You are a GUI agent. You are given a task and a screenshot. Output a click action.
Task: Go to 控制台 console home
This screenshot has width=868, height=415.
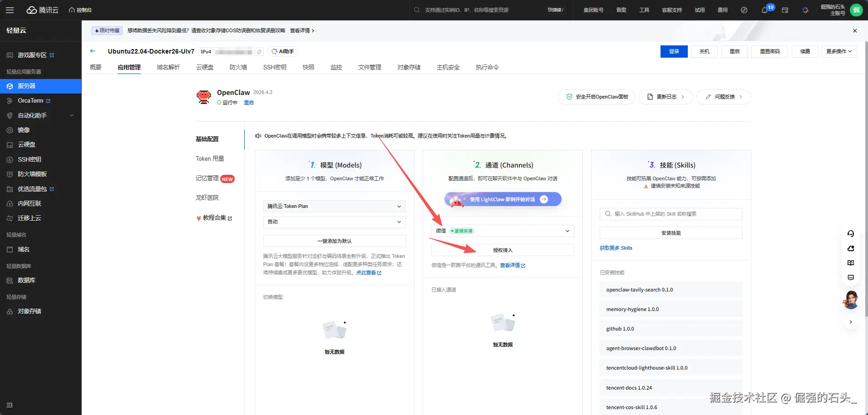(x=80, y=10)
